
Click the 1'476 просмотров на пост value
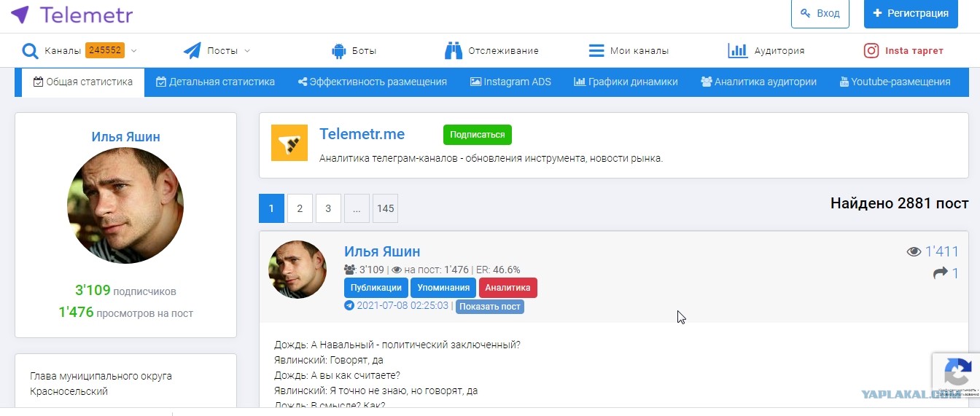(x=125, y=313)
